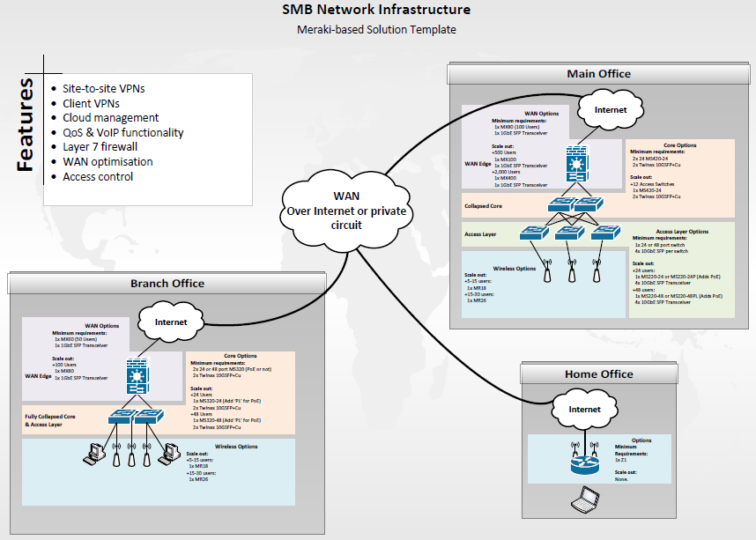Image resolution: width=756 pixels, height=540 pixels.
Task: Click the rightmost access layer switch in Main Office
Action: (605, 233)
